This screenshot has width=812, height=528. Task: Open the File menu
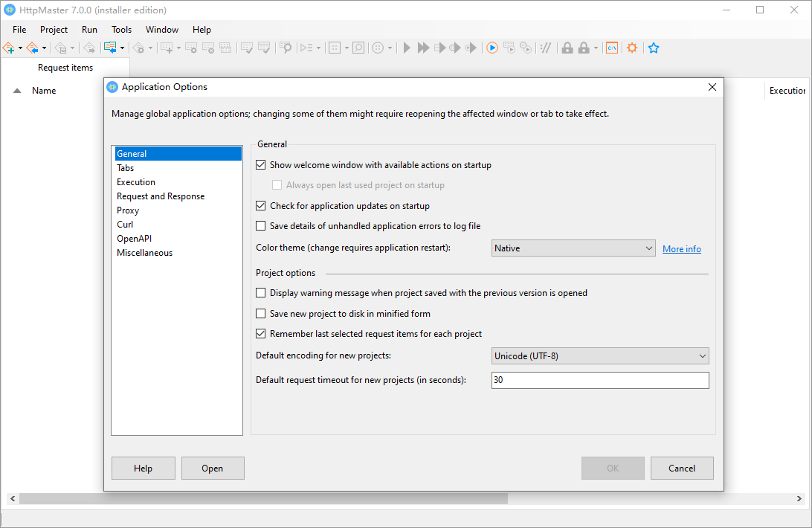click(x=19, y=30)
